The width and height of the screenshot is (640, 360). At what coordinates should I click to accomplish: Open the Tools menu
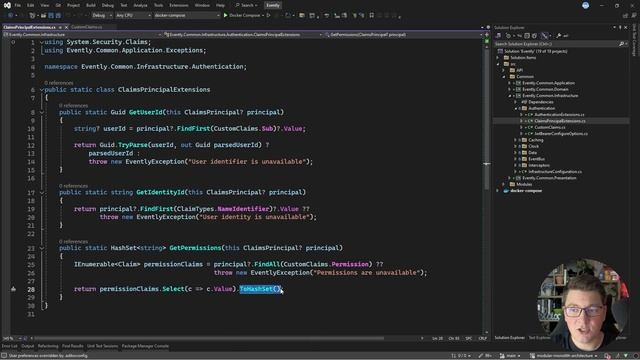click(x=158, y=5)
